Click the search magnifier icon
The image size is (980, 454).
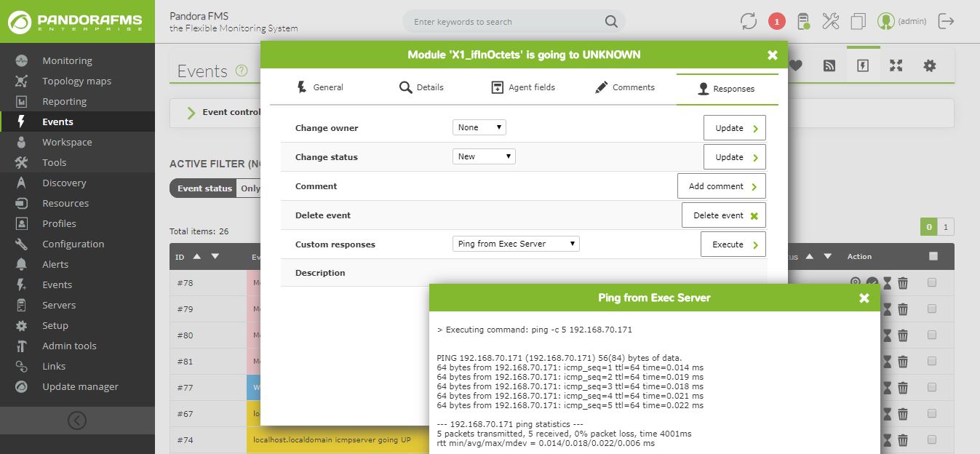[x=611, y=21]
